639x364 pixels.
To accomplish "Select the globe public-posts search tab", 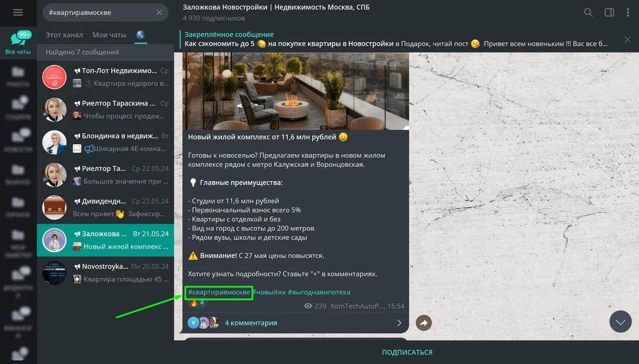I will click(141, 35).
